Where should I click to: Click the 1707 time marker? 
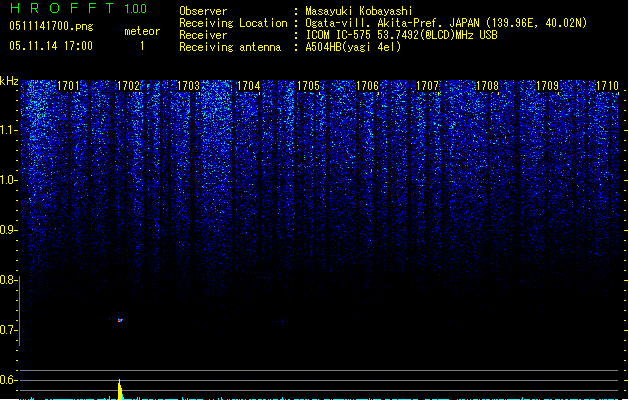tap(428, 86)
